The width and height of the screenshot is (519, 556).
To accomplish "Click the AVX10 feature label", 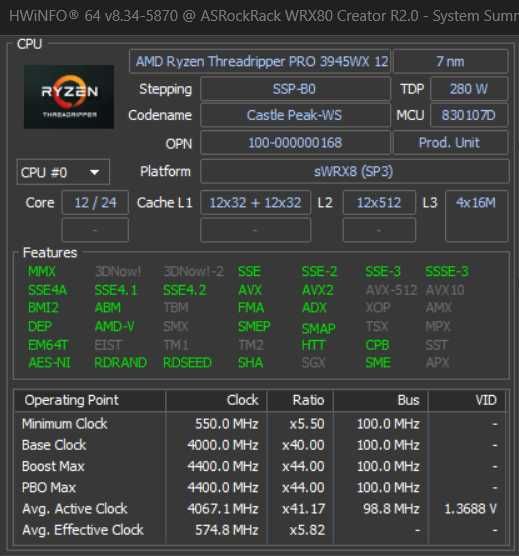I will (x=445, y=290).
